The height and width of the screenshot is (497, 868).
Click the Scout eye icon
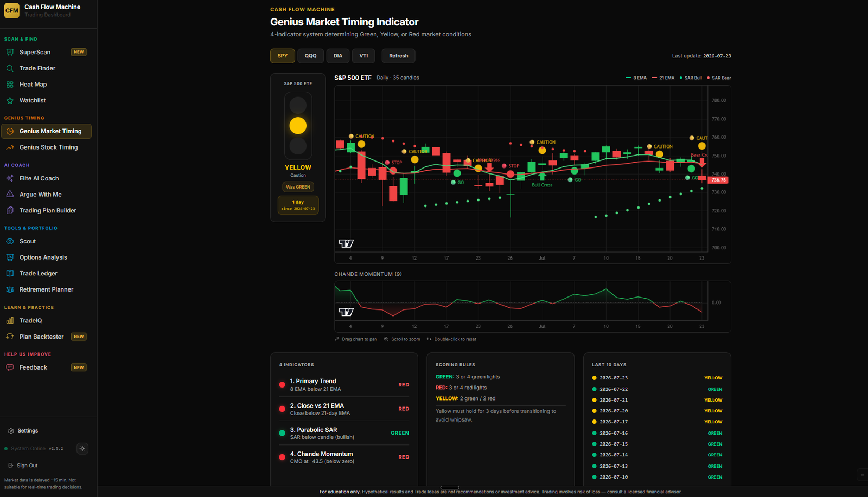10,241
